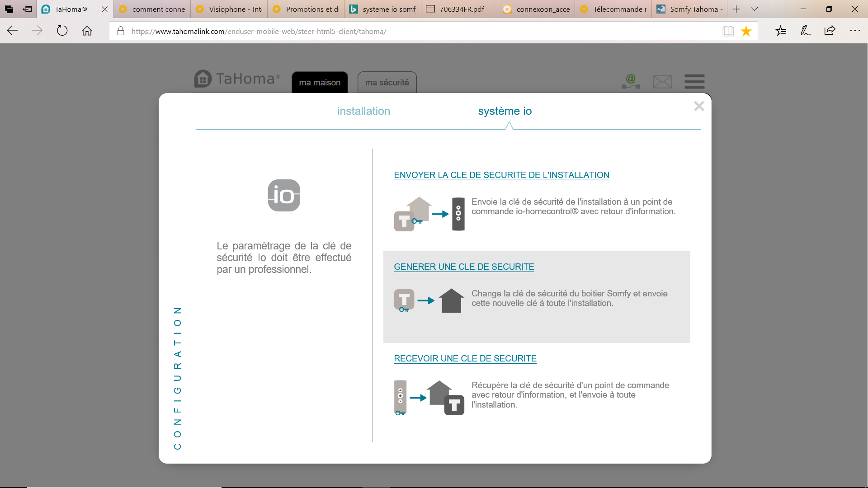Click the add notes pen icon
The image size is (868, 488).
click(805, 31)
